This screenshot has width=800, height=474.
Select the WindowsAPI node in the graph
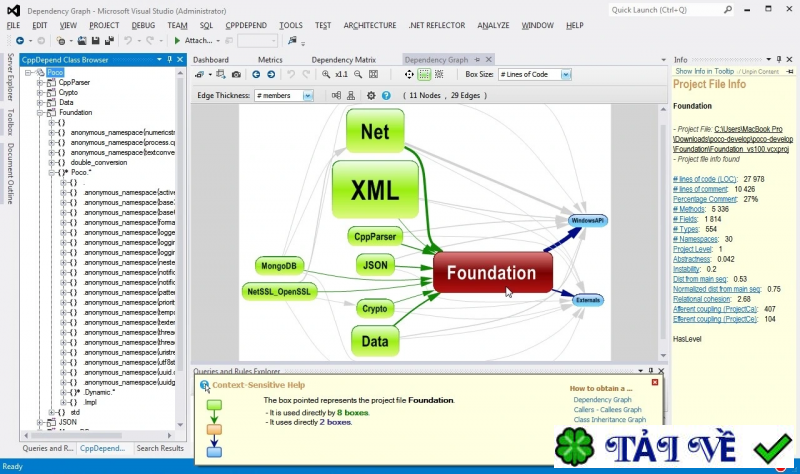tap(588, 220)
